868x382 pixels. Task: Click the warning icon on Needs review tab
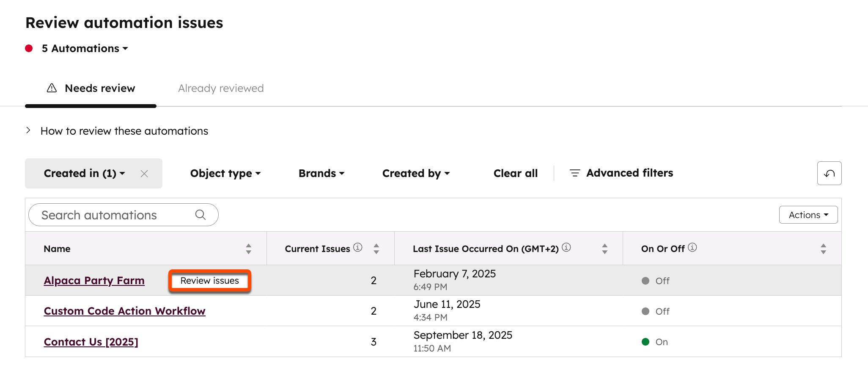(51, 88)
